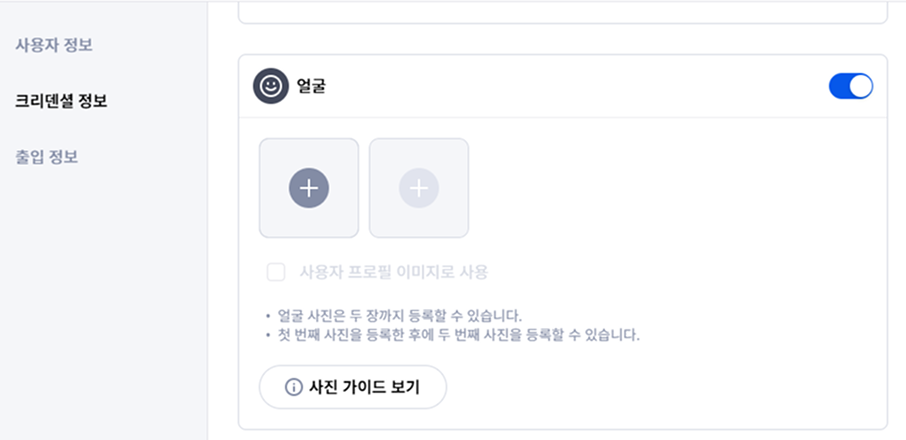Click the dimmed plus icon in the second photo slot
This screenshot has width=906, height=440.
419,188
